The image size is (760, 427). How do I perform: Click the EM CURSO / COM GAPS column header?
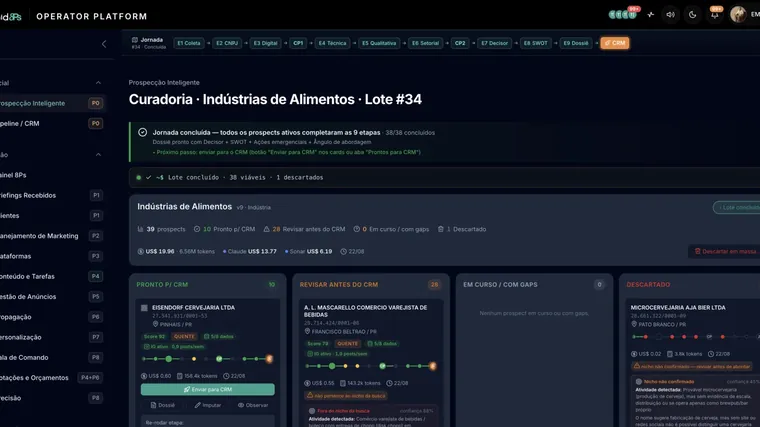(x=500, y=285)
